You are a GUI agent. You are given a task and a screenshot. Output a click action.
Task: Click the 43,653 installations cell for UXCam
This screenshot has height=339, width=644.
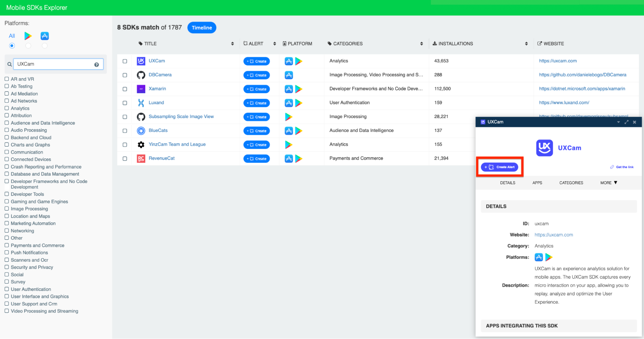pyautogui.click(x=441, y=61)
